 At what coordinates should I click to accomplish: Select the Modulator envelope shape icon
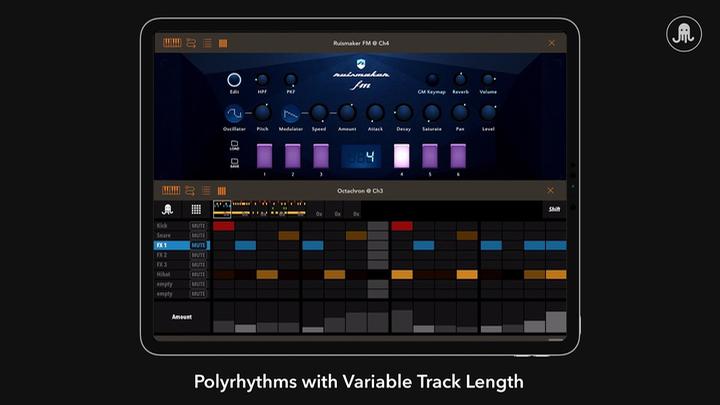coord(290,113)
